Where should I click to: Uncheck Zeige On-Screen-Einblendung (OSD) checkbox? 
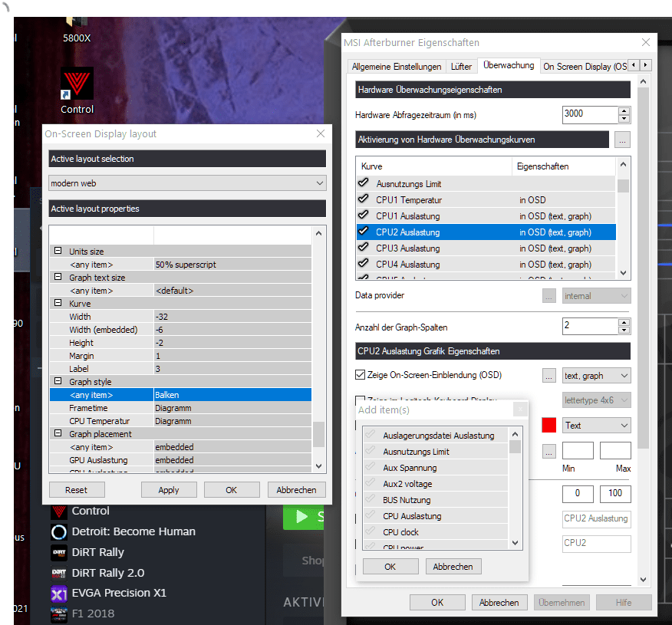click(x=360, y=375)
